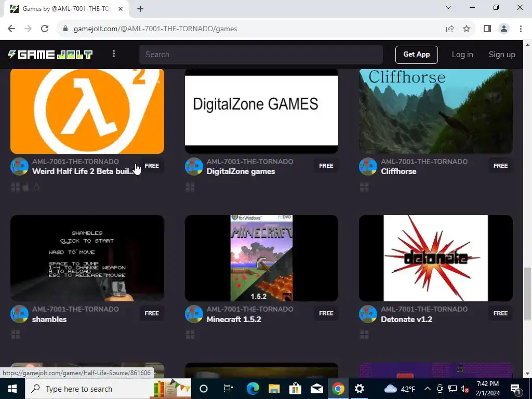Show hidden system tray icons
This screenshot has width=532, height=399.
(428, 389)
